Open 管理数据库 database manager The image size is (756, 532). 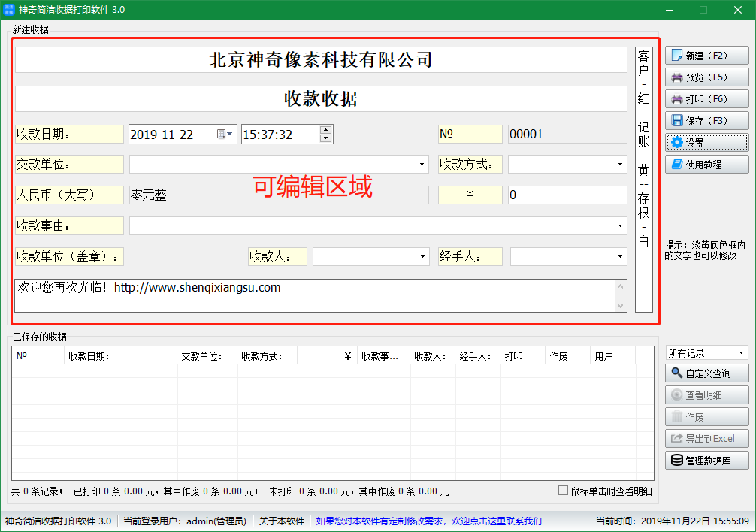pyautogui.click(x=706, y=461)
